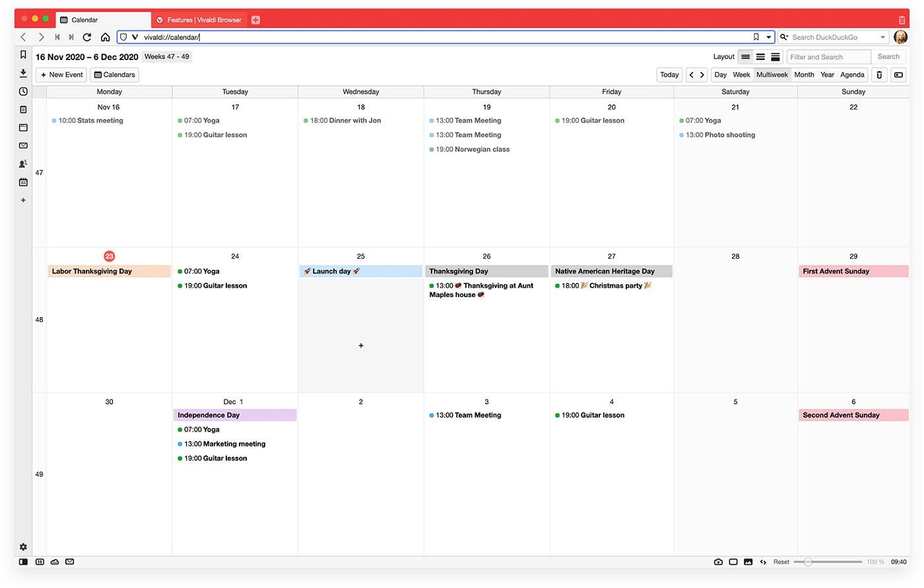Open the search engine dropdown in the search field
The width and height of the screenshot is (924, 588).
click(x=884, y=37)
